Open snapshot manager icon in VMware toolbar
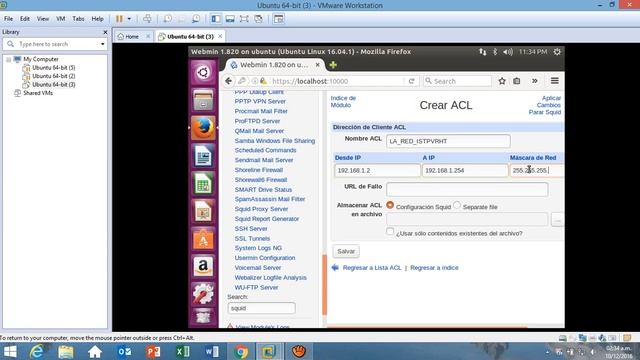 click(196, 19)
